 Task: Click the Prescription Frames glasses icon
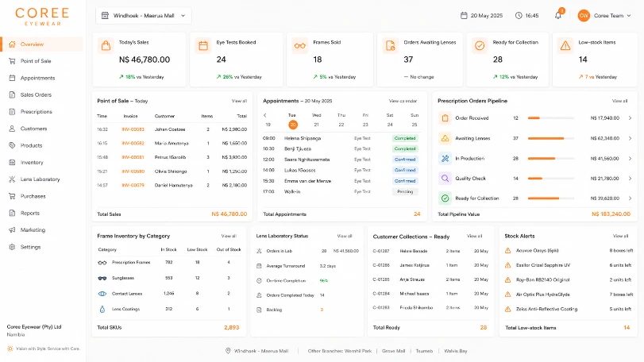[x=102, y=263]
